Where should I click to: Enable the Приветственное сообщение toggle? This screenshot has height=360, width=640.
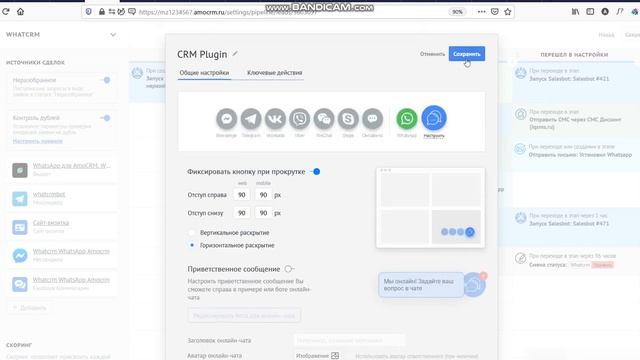coord(289,269)
